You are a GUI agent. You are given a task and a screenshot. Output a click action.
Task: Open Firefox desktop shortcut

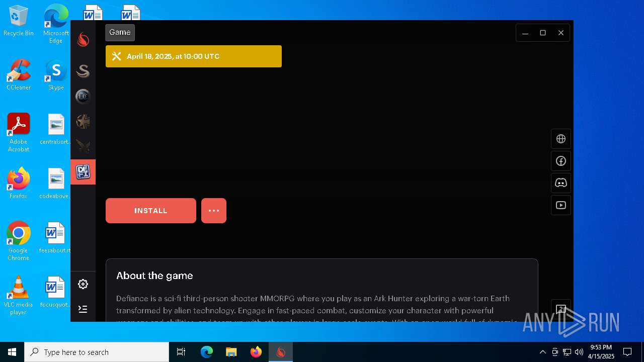tap(19, 184)
